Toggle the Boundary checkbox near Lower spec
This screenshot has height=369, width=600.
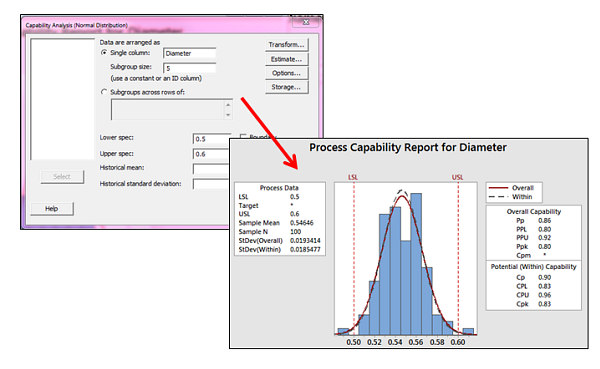(x=243, y=137)
